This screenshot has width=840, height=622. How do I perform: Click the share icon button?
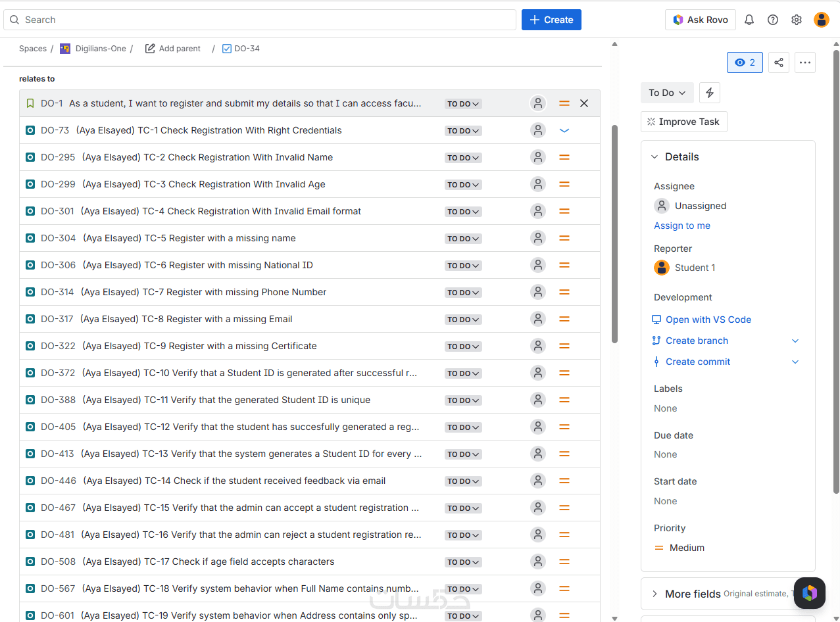(779, 62)
